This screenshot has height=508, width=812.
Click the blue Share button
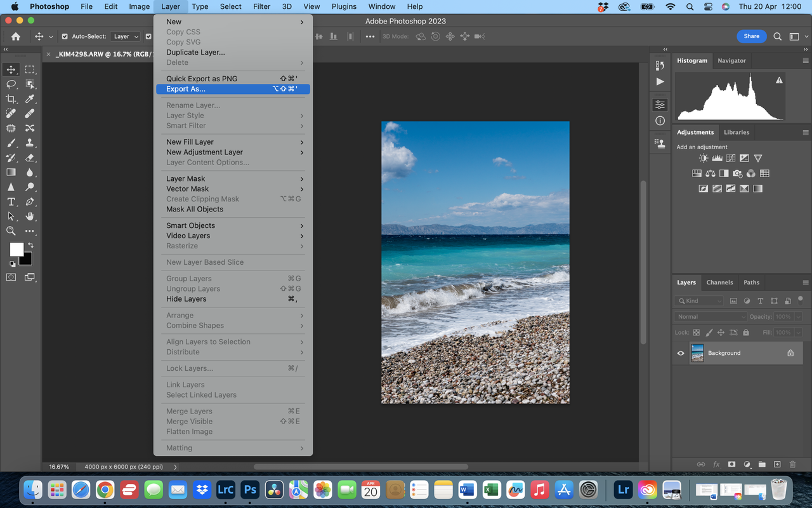click(751, 36)
